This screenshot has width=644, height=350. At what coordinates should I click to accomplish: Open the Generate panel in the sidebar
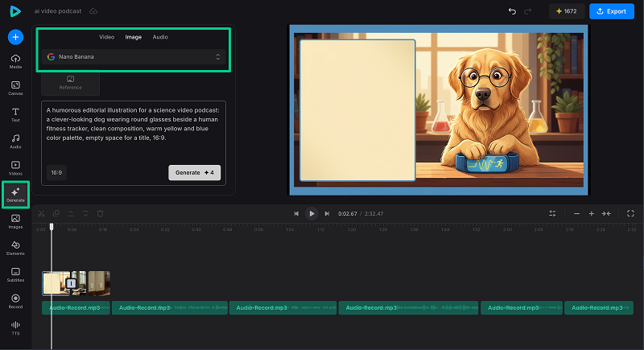pos(15,195)
